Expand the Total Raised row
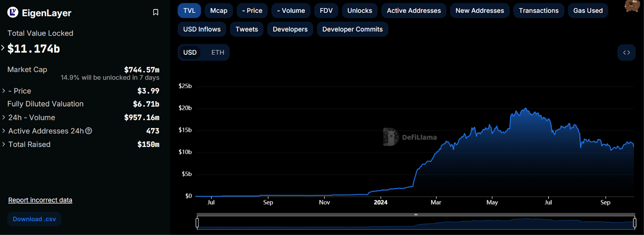The width and height of the screenshot is (644, 235). 80,144
